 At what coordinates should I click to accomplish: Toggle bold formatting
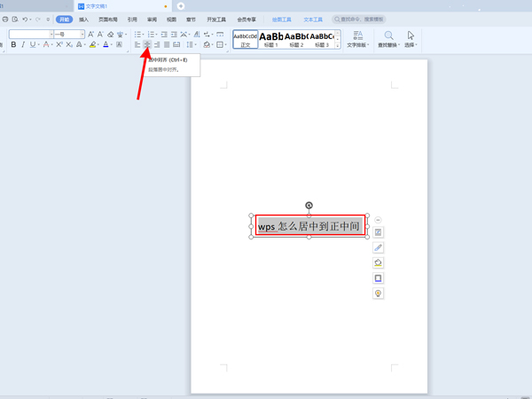13,44
